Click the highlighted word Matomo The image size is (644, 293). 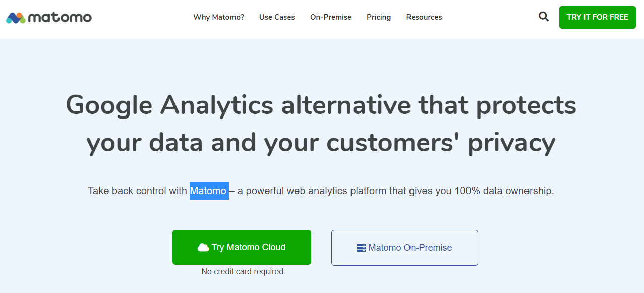click(209, 191)
